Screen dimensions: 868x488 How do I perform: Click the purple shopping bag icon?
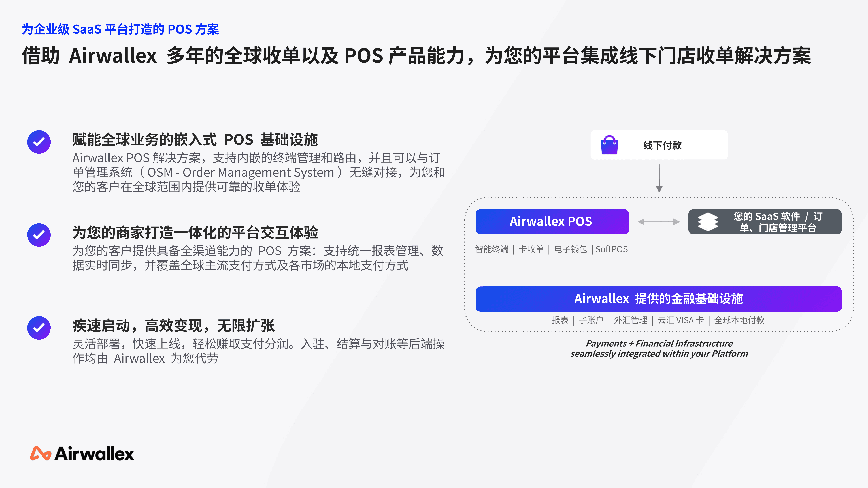pyautogui.click(x=609, y=145)
